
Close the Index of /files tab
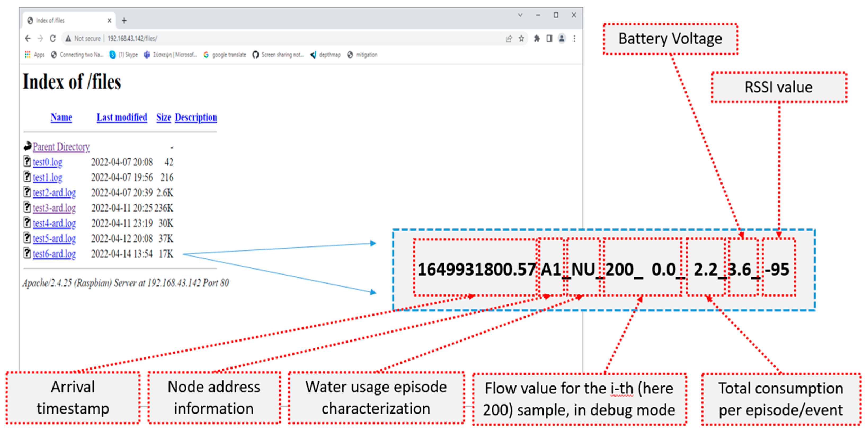tap(109, 21)
